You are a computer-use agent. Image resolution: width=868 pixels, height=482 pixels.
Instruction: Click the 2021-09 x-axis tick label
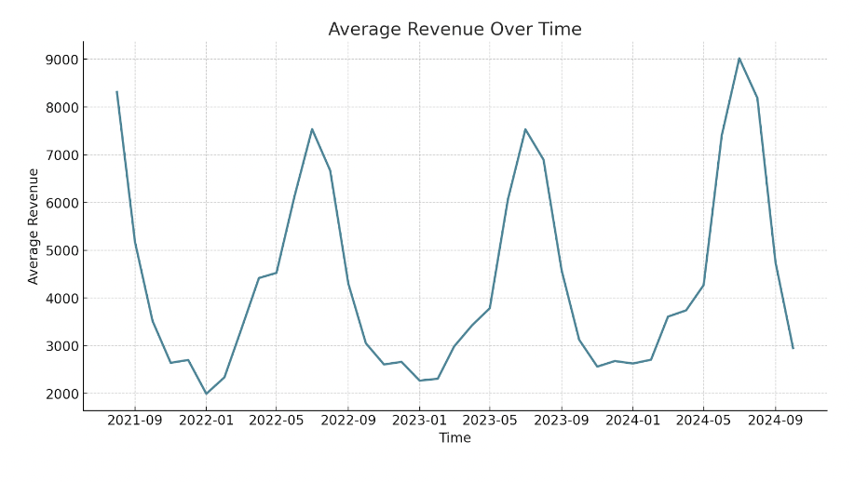point(135,421)
